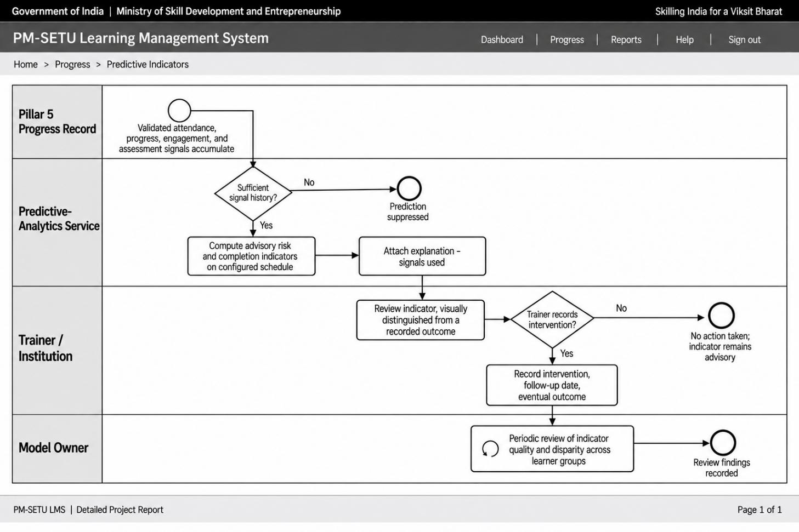Click Skilling India for a Viksit Bharat tagline

[718, 11]
